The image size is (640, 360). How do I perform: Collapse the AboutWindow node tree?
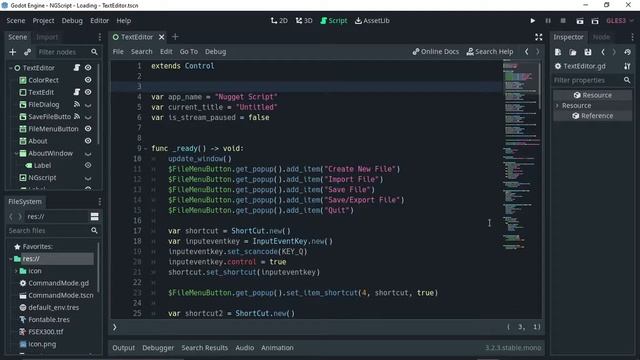click(16, 153)
